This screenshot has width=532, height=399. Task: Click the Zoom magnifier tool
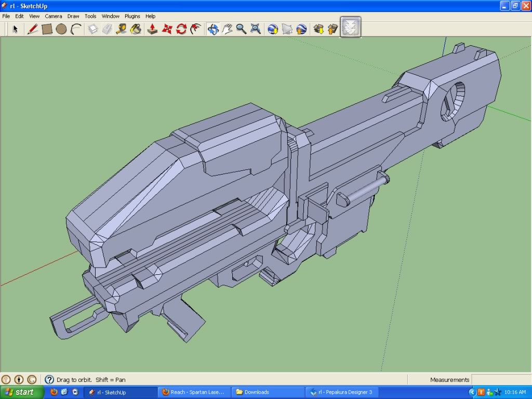tap(241, 29)
